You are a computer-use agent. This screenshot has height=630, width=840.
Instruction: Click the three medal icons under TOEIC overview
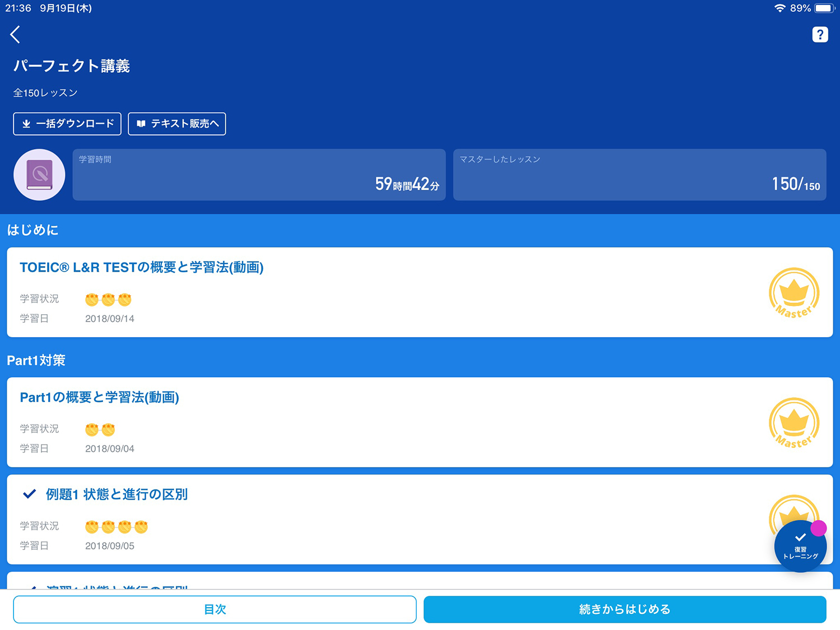click(108, 300)
